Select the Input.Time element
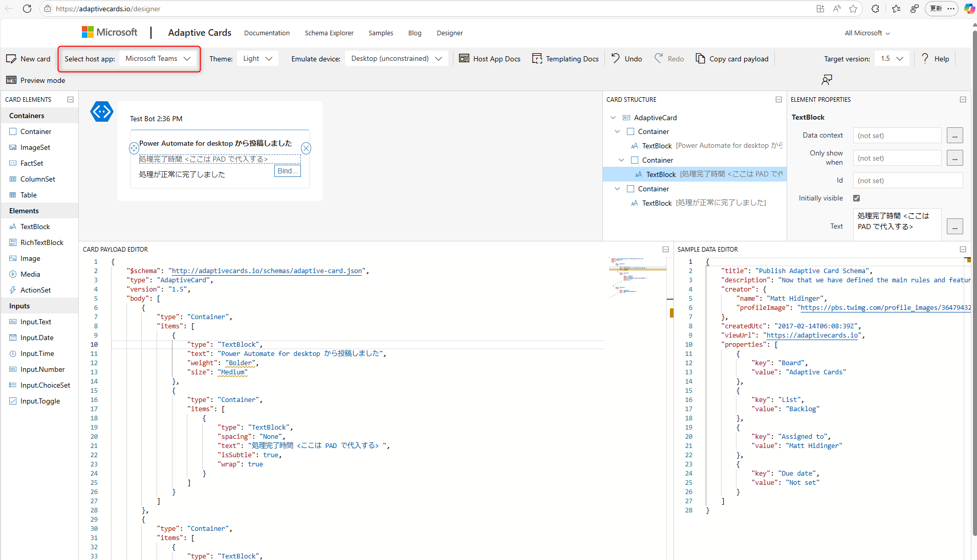Screen dimensions: 977x560 (x=39, y=353)
